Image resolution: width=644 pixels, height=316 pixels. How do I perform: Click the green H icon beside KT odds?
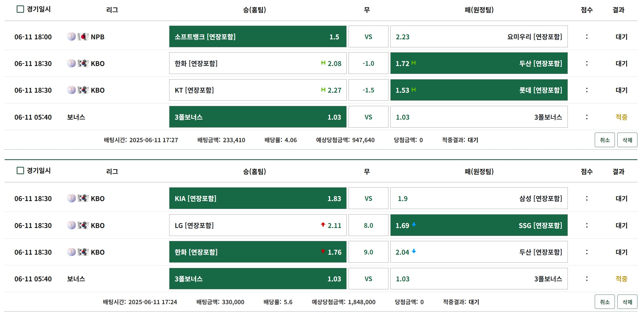[323, 90]
